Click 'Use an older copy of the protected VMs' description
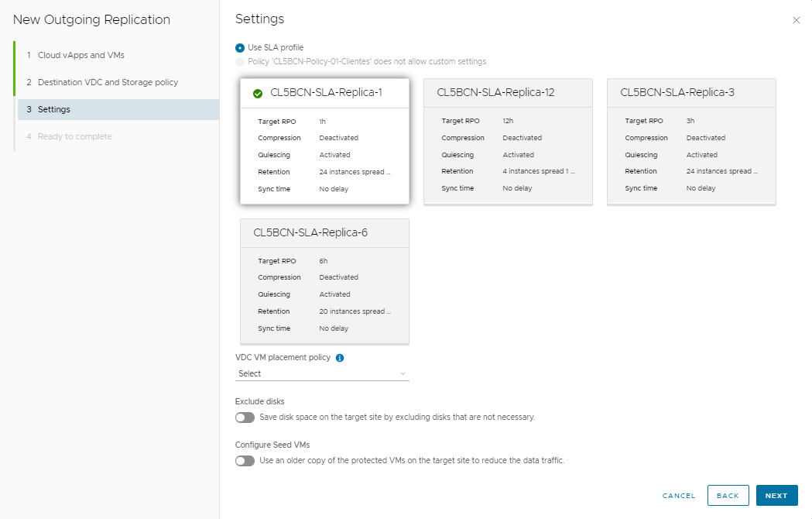The height and width of the screenshot is (519, 812). coord(412,460)
